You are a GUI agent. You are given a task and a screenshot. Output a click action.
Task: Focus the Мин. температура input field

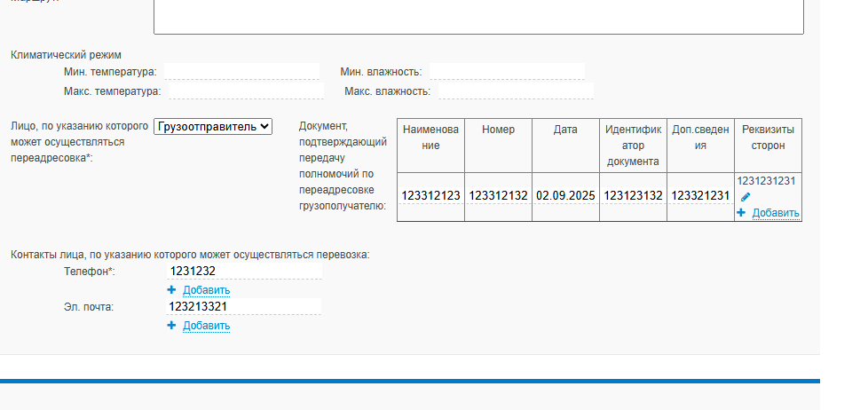[x=242, y=71]
